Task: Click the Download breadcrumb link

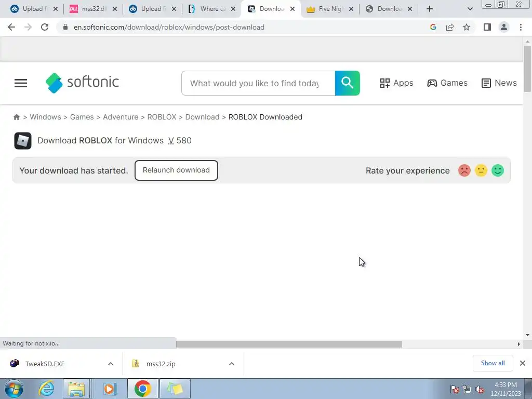Action: pos(202,117)
